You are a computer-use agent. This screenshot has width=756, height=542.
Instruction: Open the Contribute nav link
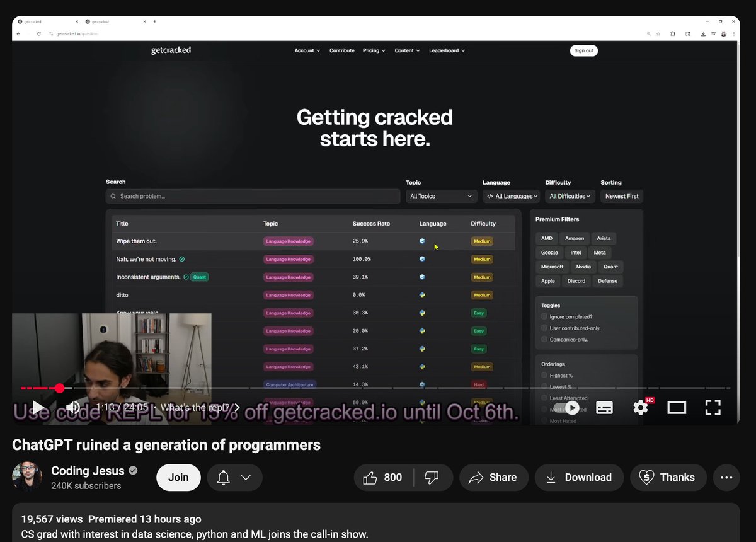342,50
